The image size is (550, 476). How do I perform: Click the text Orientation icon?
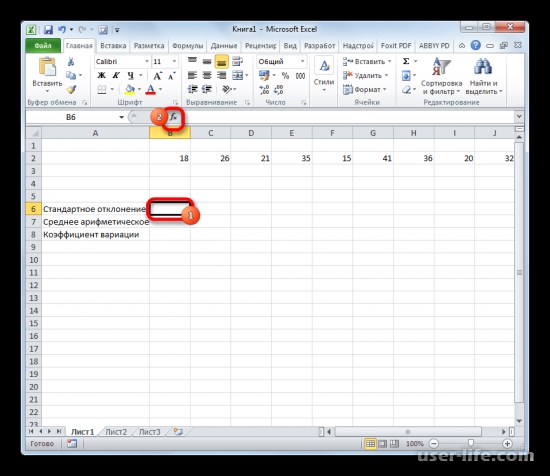coord(227,89)
